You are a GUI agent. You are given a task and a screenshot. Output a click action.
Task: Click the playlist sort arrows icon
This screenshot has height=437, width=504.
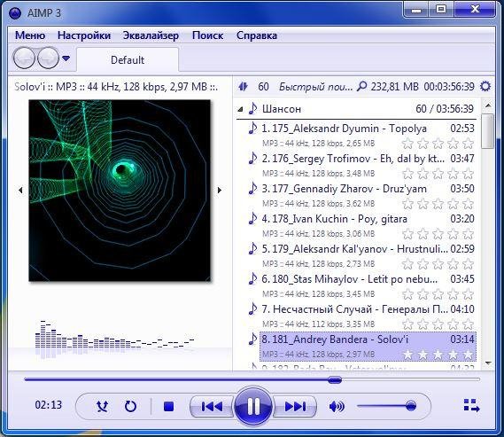[244, 87]
